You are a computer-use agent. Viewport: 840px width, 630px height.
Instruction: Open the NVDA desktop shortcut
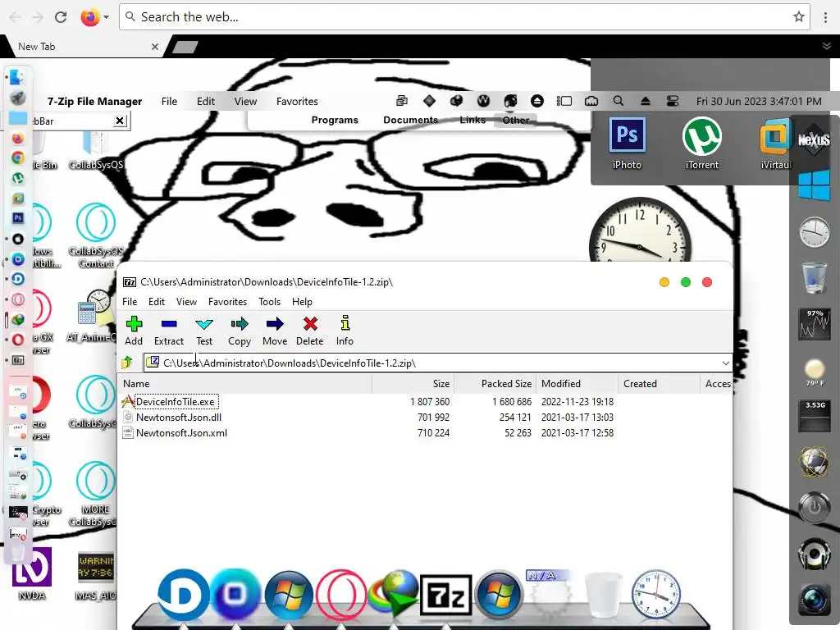32,573
